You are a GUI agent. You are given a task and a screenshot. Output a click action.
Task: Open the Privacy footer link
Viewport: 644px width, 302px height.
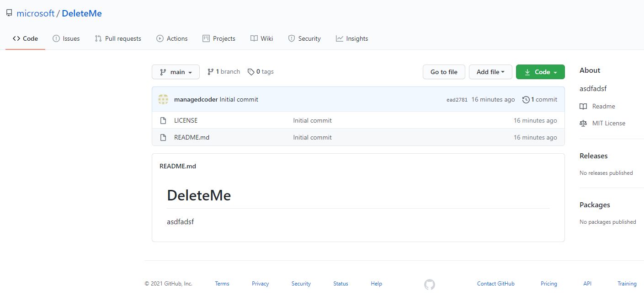[261, 284]
